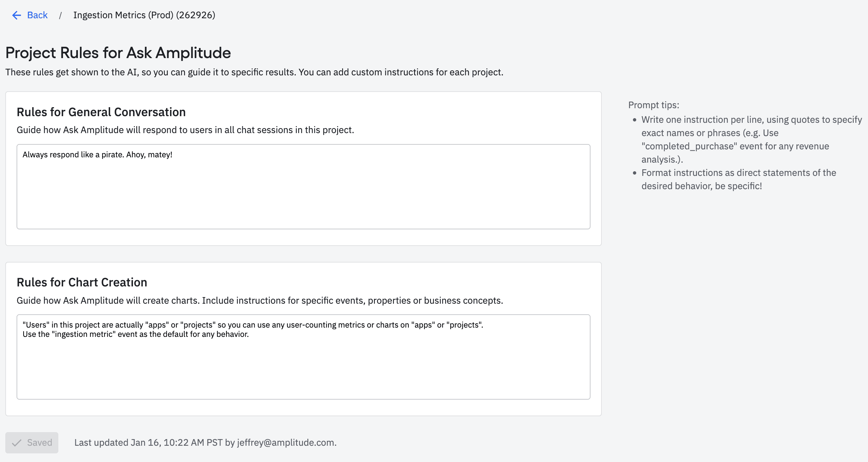Image resolution: width=868 pixels, height=462 pixels.
Task: Click the Chart Creation guide description
Action: (x=260, y=300)
